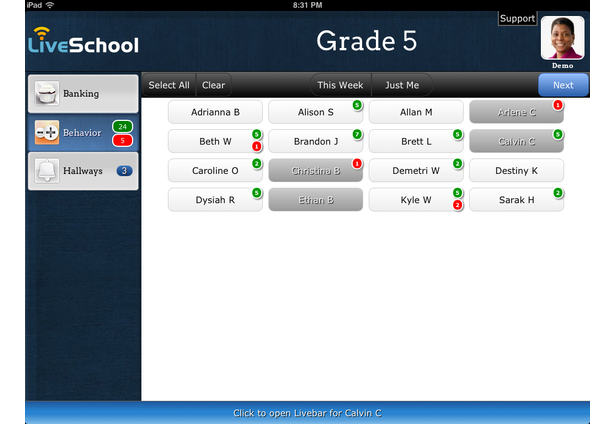The height and width of the screenshot is (424, 615).
Task: Click the red 2 badge on Kyle W
Action: (x=457, y=205)
